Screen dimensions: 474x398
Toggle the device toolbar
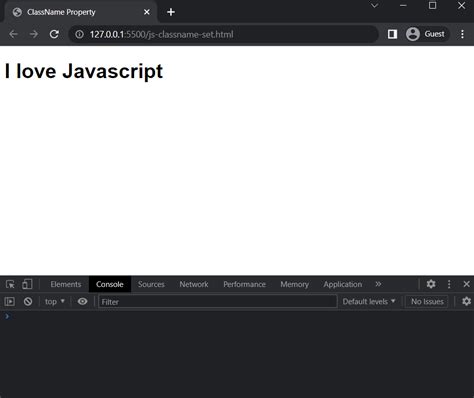click(x=27, y=284)
